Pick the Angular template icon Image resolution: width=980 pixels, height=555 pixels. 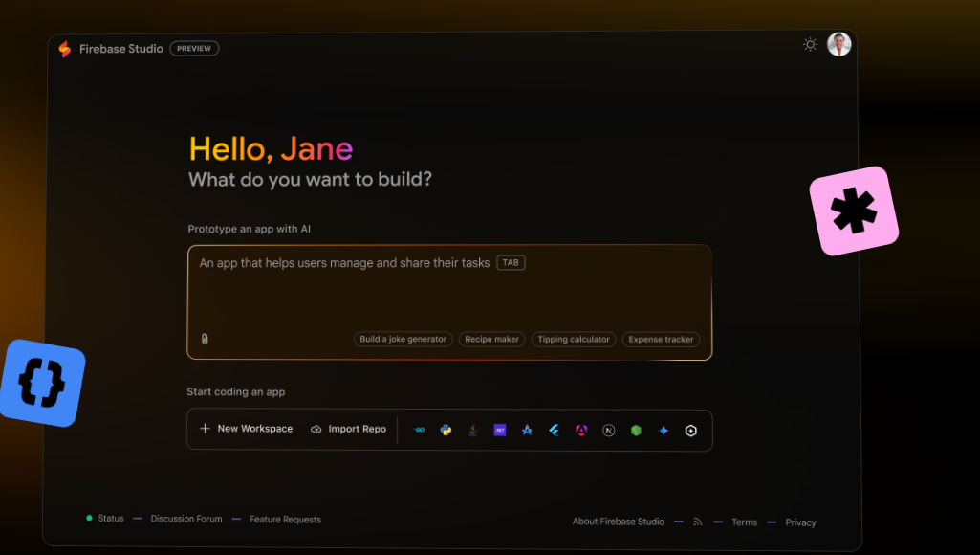click(x=580, y=431)
